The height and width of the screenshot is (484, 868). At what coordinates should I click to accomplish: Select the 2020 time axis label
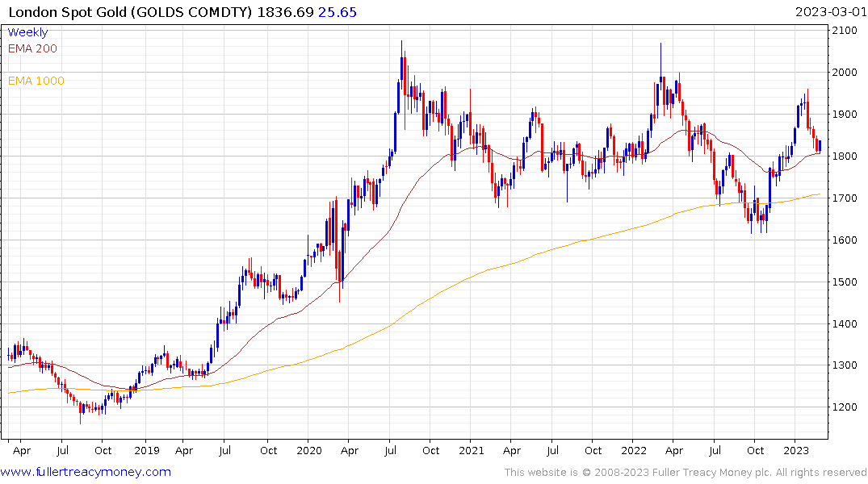[309, 451]
